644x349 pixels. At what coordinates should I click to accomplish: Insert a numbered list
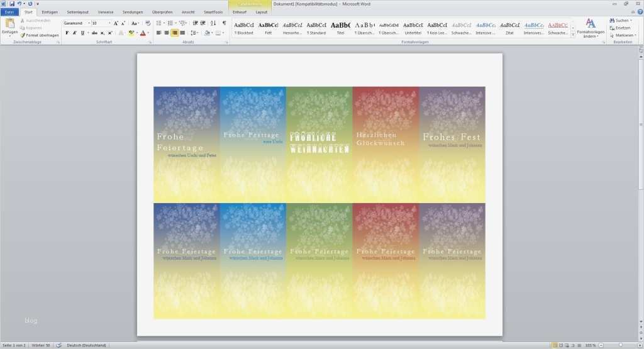click(x=172, y=23)
